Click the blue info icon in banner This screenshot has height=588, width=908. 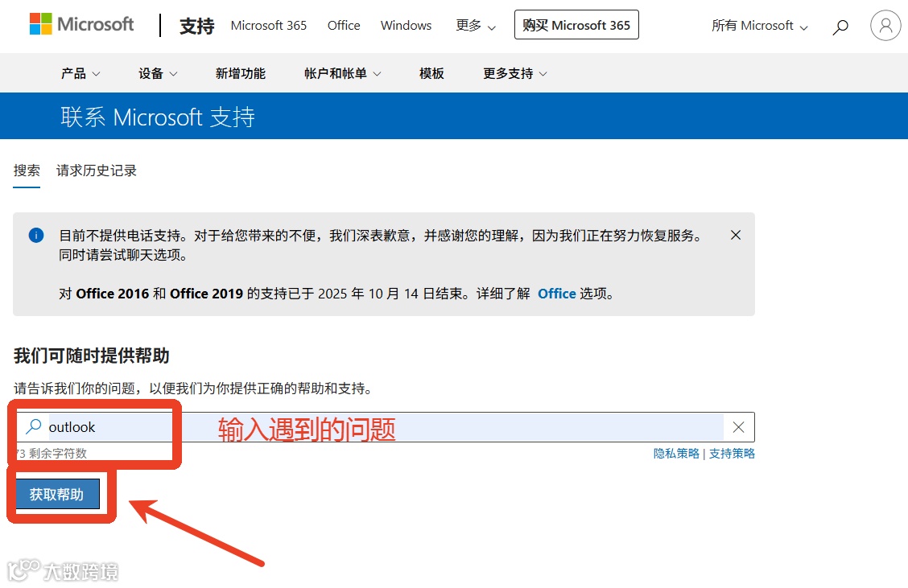click(x=36, y=236)
